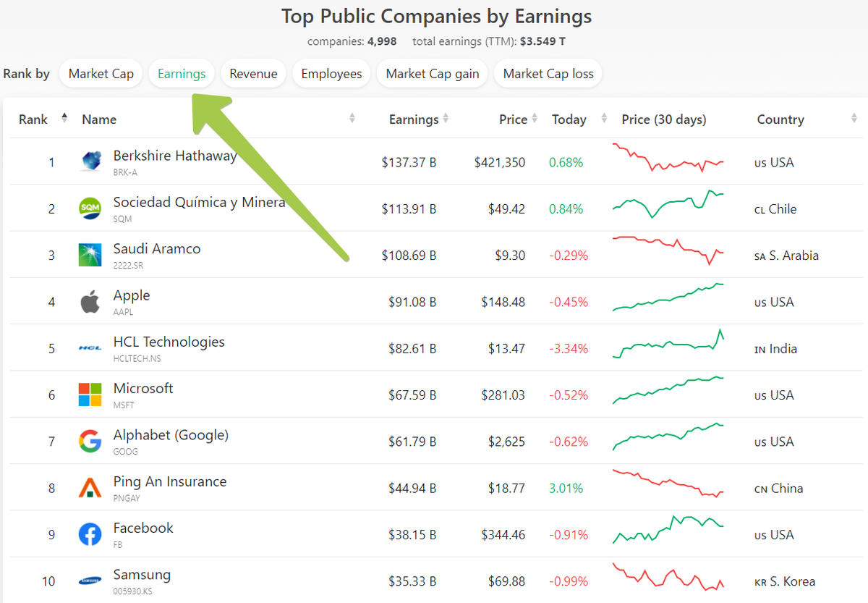Click the India country cell
The height and width of the screenshot is (603, 868).
[775, 348]
